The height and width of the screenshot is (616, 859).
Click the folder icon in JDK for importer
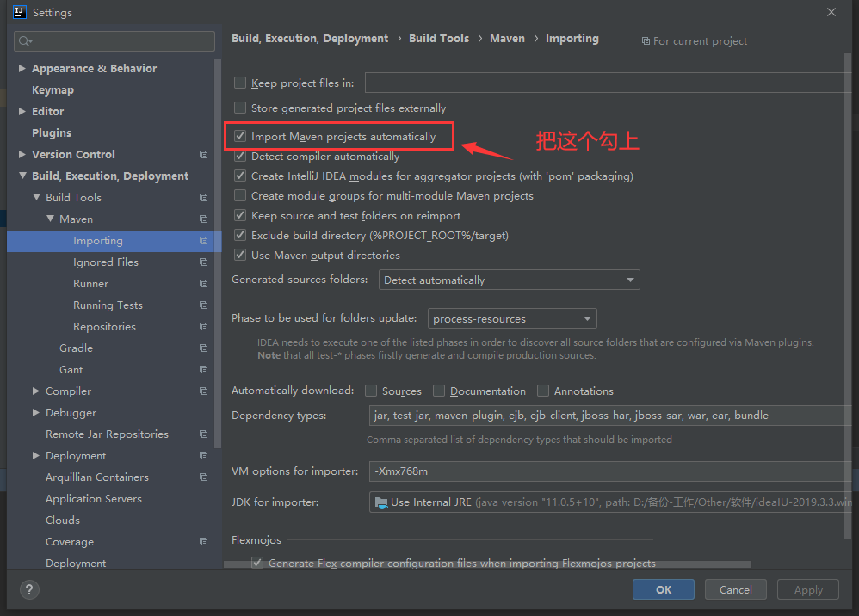[x=380, y=502]
